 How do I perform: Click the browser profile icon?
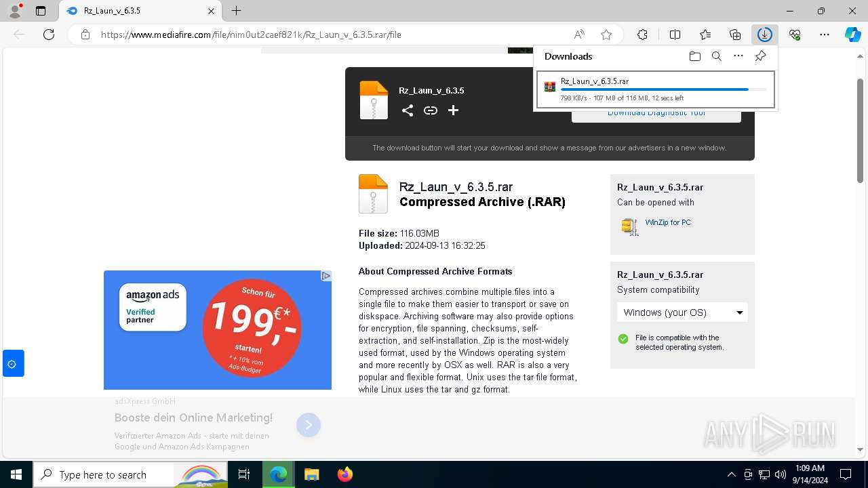(14, 11)
